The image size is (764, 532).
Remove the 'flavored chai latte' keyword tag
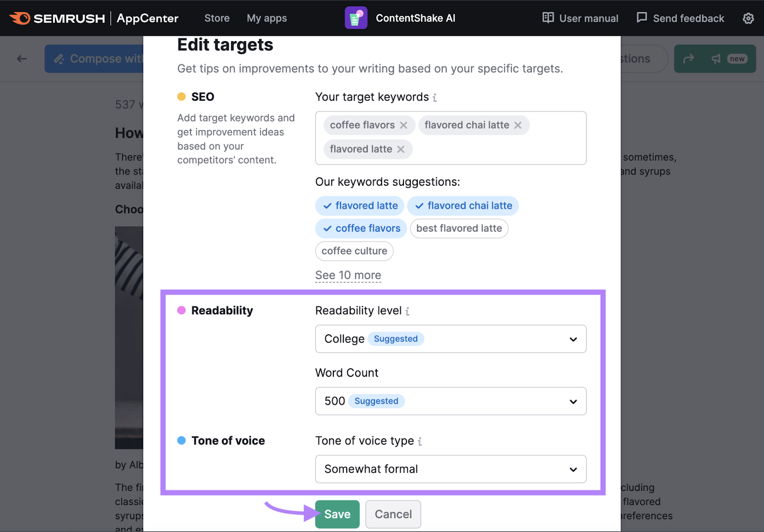coord(518,125)
